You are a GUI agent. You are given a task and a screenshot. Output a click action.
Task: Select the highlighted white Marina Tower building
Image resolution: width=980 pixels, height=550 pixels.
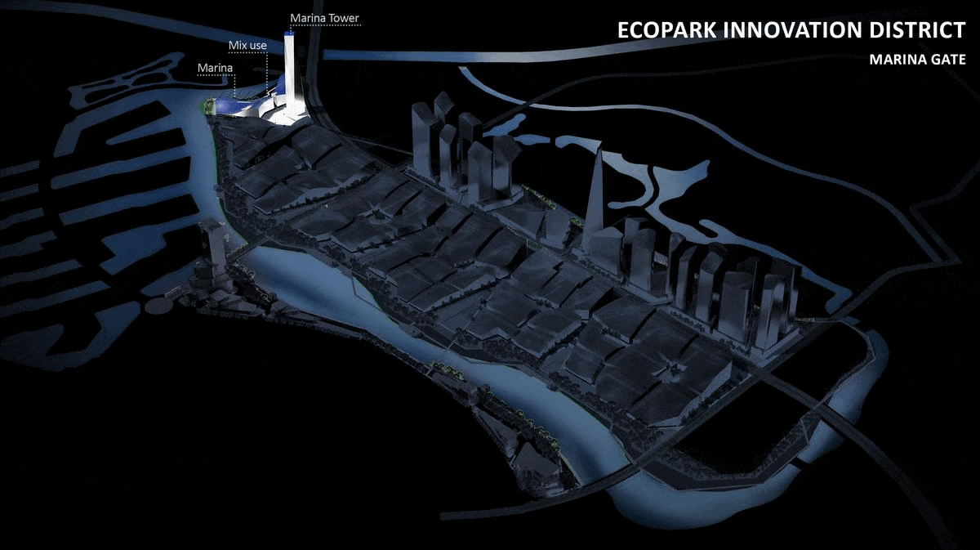(x=291, y=74)
